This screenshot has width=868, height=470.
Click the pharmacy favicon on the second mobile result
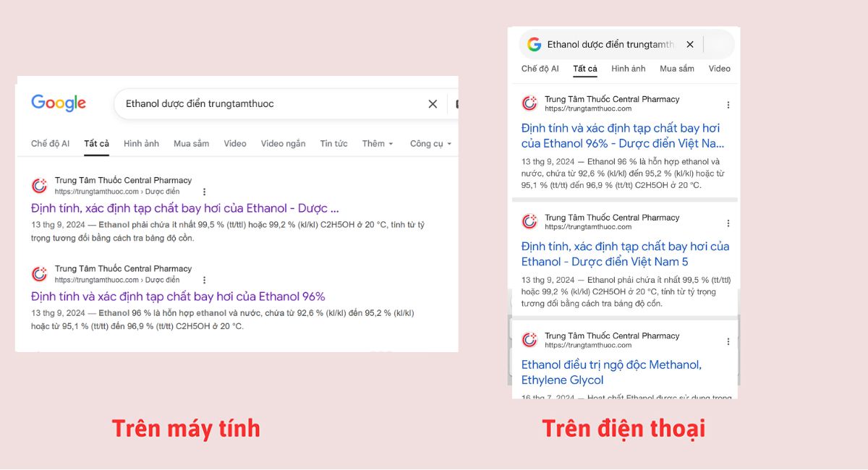[x=529, y=221]
